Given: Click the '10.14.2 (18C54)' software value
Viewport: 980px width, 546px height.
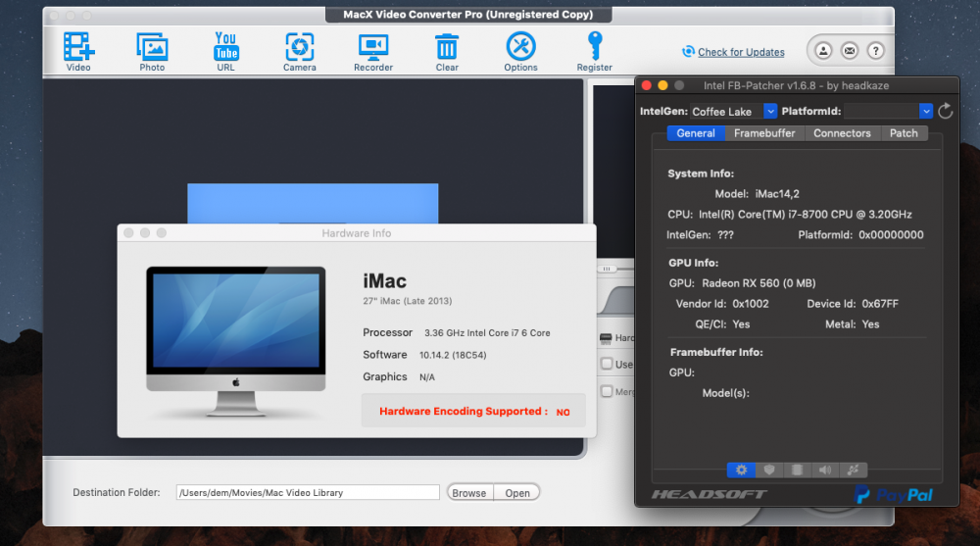Looking at the screenshot, I should click(453, 355).
